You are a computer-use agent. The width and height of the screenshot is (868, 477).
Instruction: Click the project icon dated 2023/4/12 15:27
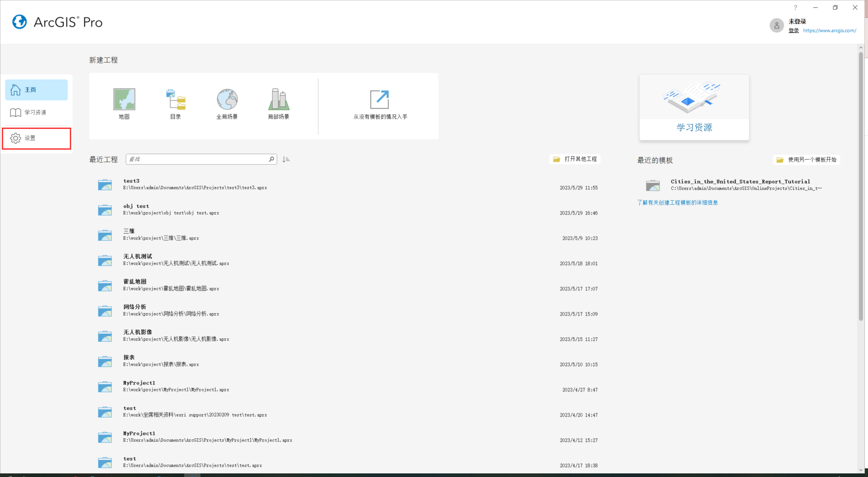tap(105, 437)
